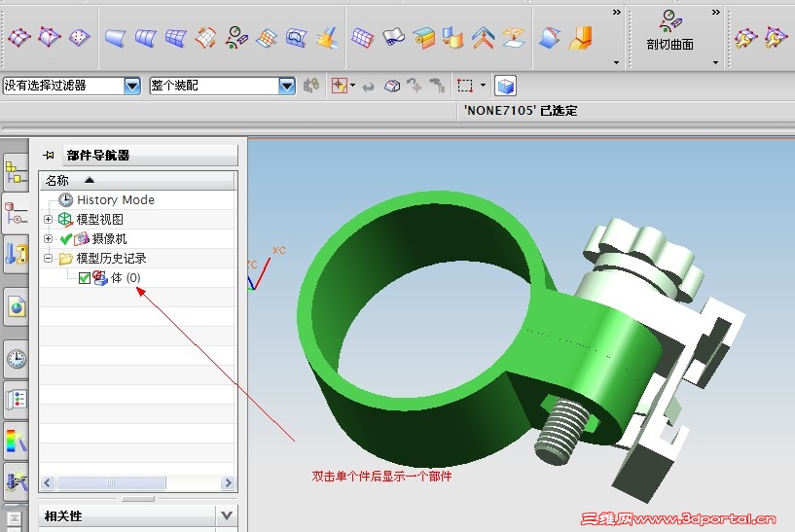This screenshot has height=532, width=795.
Task: Click the first wrench edit-surface icon
Action: (x=745, y=38)
